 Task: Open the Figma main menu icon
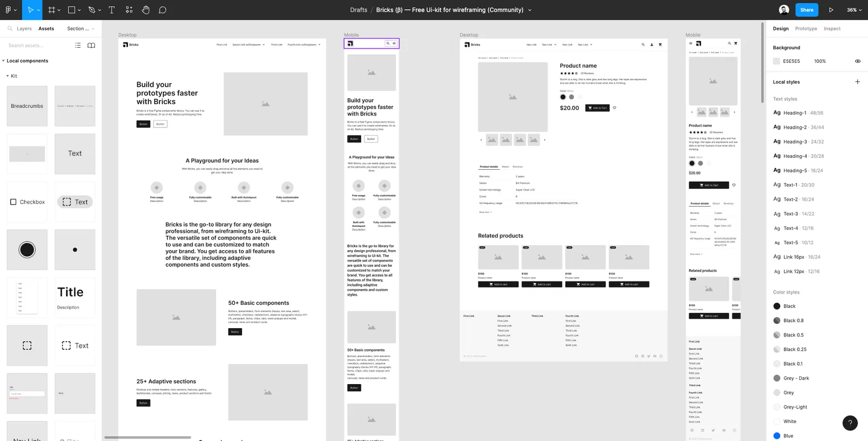point(8,10)
